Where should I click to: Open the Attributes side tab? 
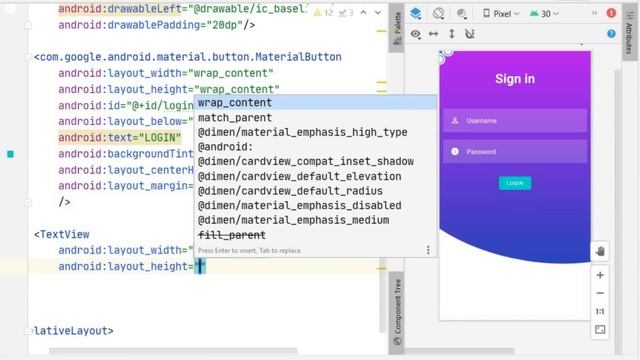point(629,32)
